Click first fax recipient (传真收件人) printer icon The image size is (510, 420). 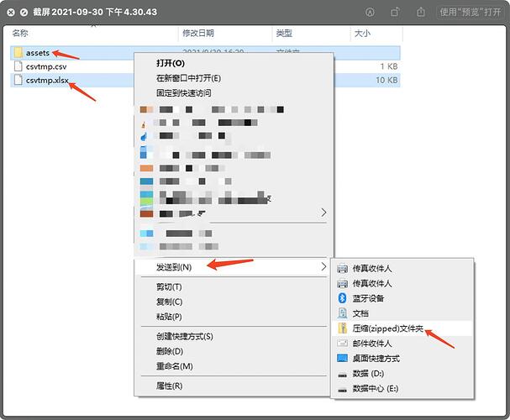[x=342, y=269]
